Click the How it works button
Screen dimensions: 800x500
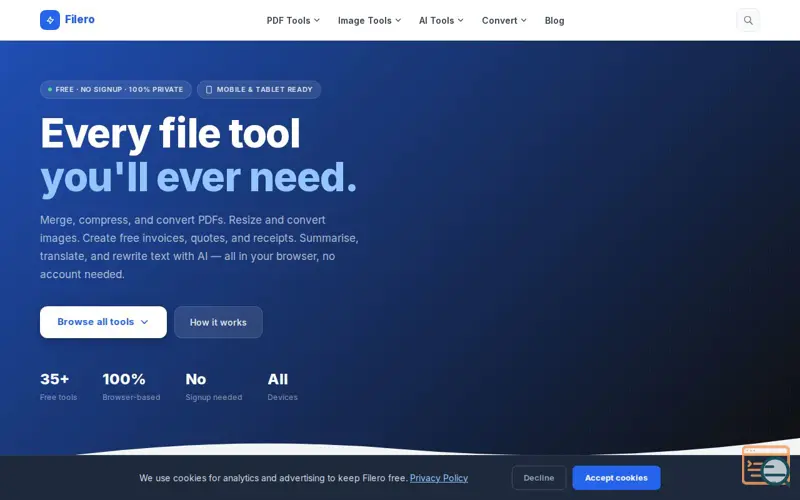[218, 322]
